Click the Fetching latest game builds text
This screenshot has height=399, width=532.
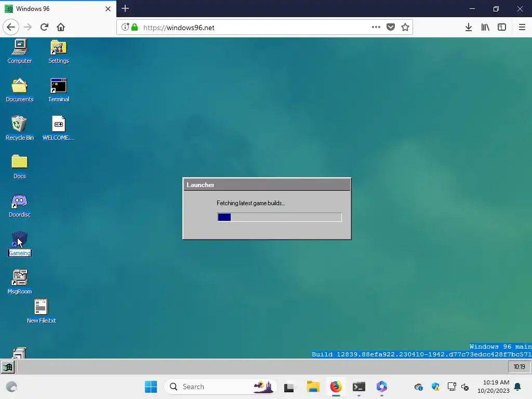click(251, 203)
